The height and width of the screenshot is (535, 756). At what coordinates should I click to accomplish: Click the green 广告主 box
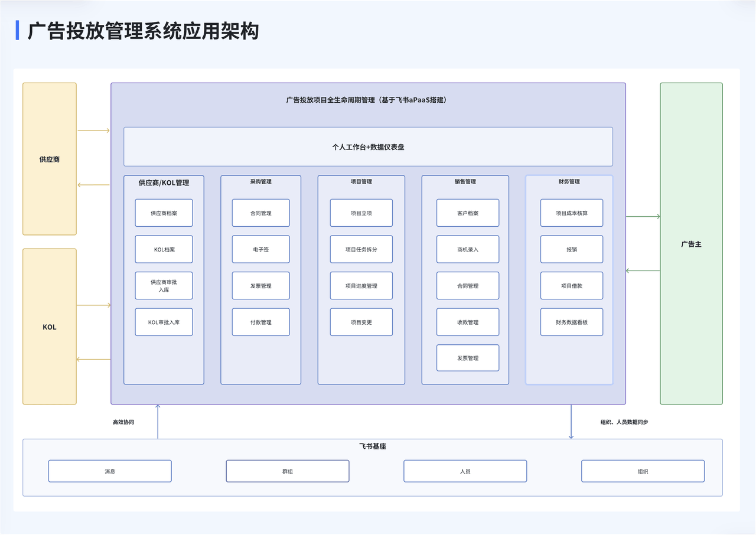click(691, 243)
